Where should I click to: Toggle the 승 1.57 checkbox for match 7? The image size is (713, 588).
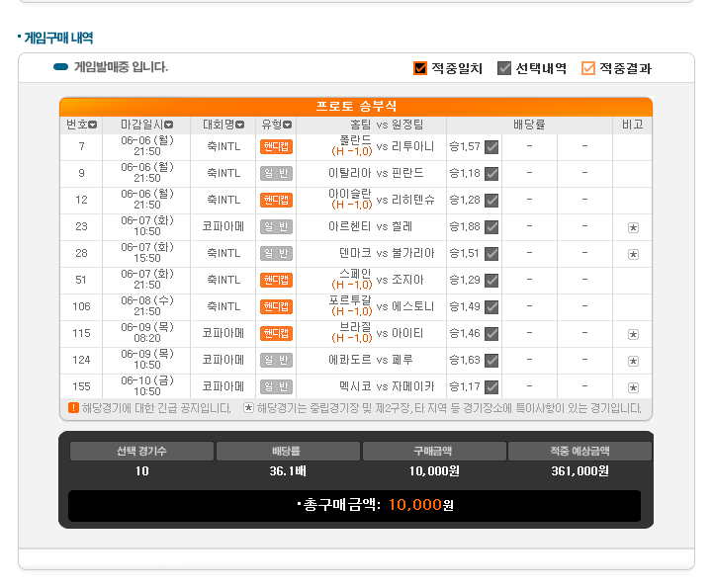point(491,147)
